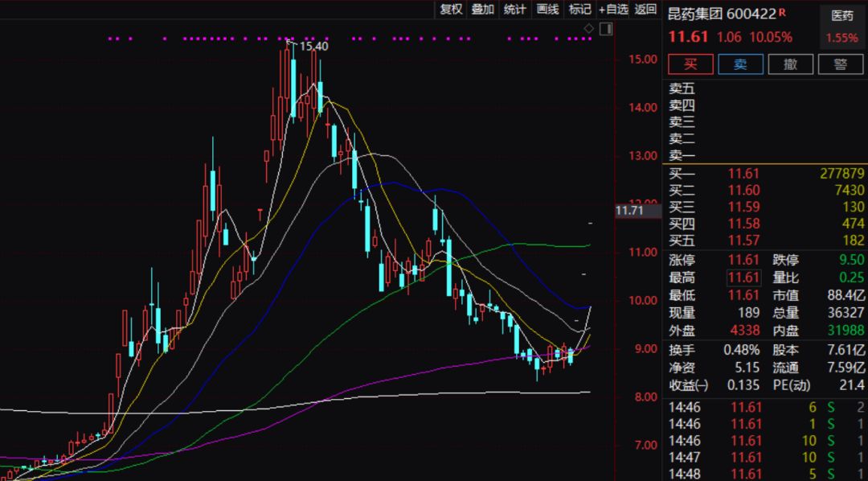
Task: Open the 叠加 overlay option
Action: pos(482,10)
